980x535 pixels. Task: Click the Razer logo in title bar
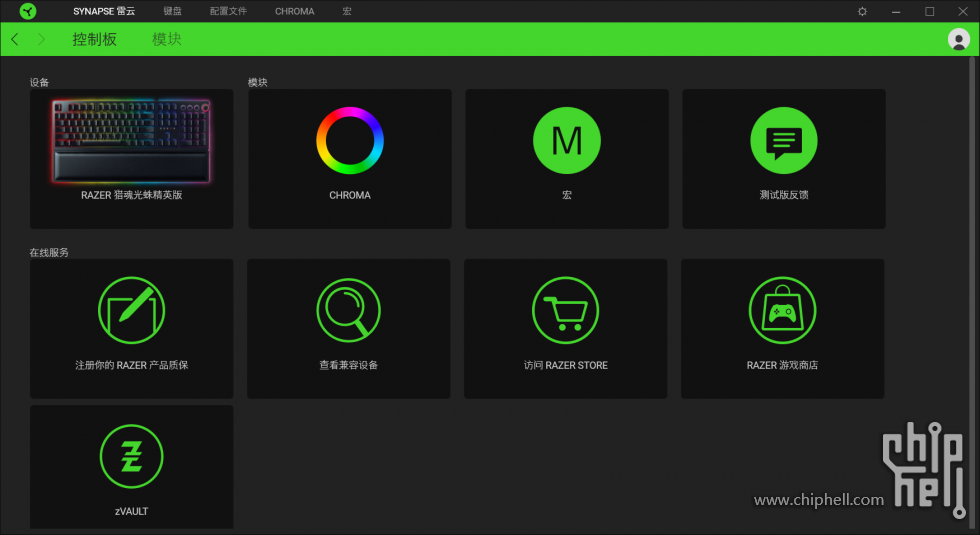(28, 11)
